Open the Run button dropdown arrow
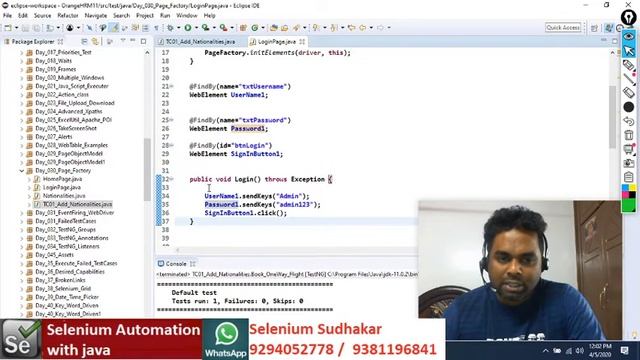Image resolution: width=640 pixels, height=360 pixels. [196, 28]
